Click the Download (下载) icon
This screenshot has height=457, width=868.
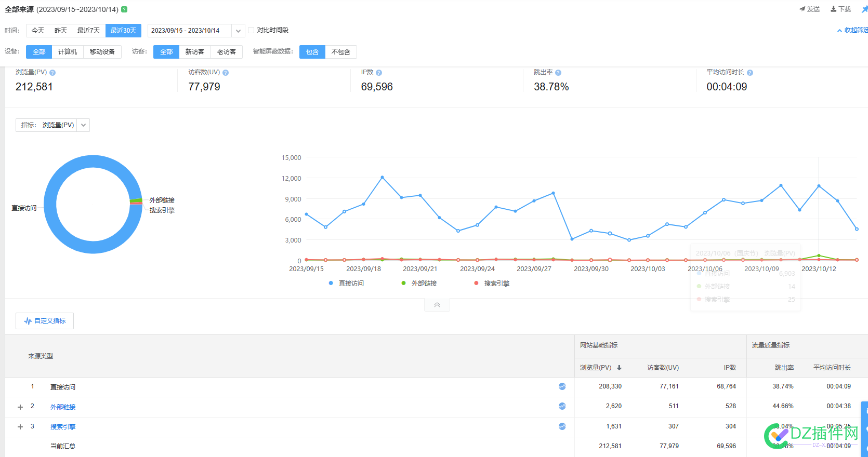[x=833, y=9]
